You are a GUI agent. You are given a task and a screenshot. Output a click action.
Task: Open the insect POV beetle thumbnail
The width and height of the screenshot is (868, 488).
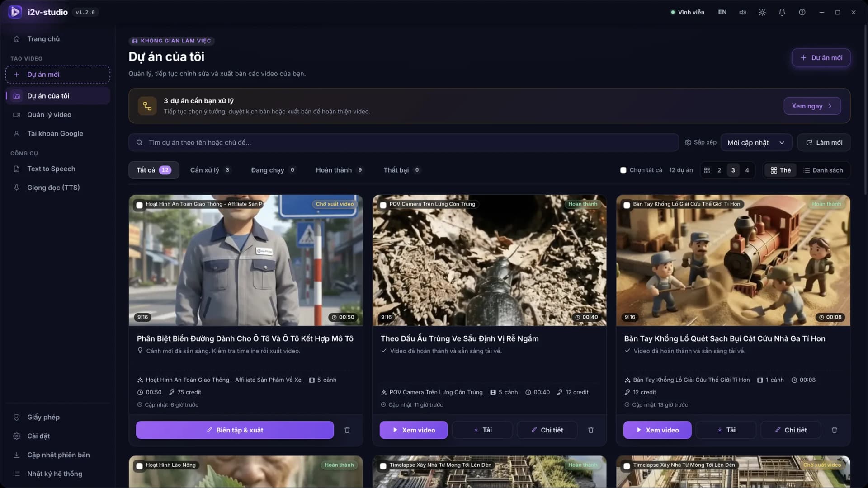490,260
